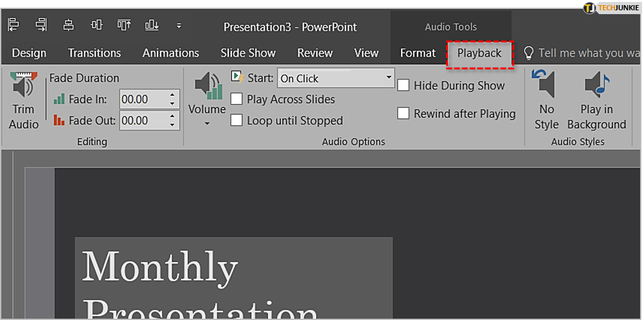Click the Align Bottom icon in quick access toolbar
Screen dimensions: 644x320
pos(152,26)
